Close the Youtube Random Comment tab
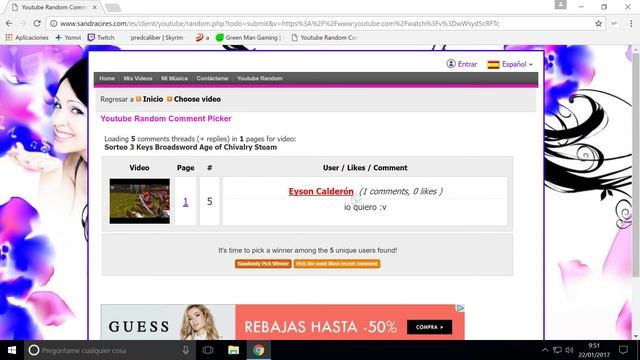The image size is (640, 360). [x=95, y=7]
